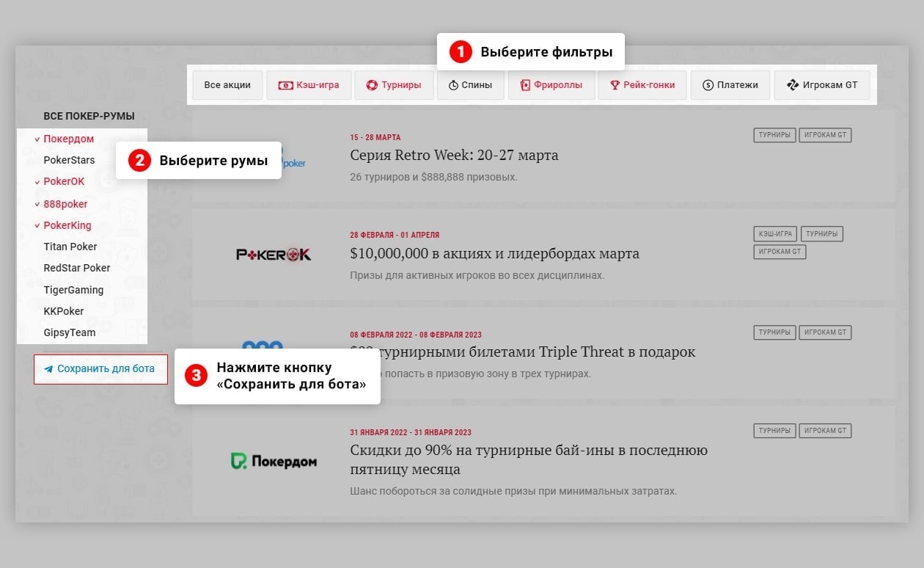Viewport: 924px width, 568px height.
Task: Select the Все акции filter tab
Action: [x=227, y=85]
